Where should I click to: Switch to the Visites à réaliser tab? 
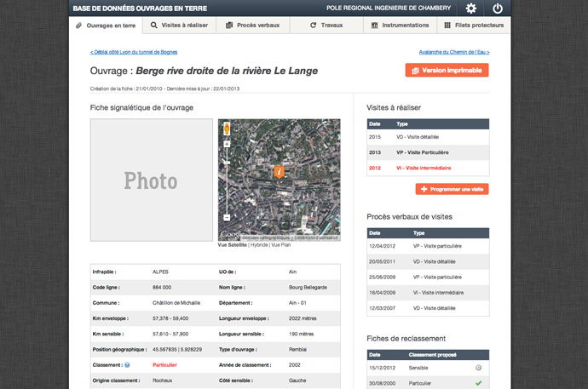click(x=177, y=26)
